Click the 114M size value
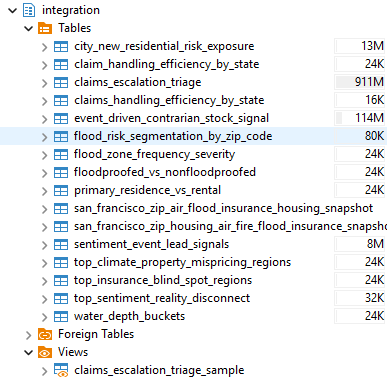The image size is (387, 377). click(x=369, y=118)
